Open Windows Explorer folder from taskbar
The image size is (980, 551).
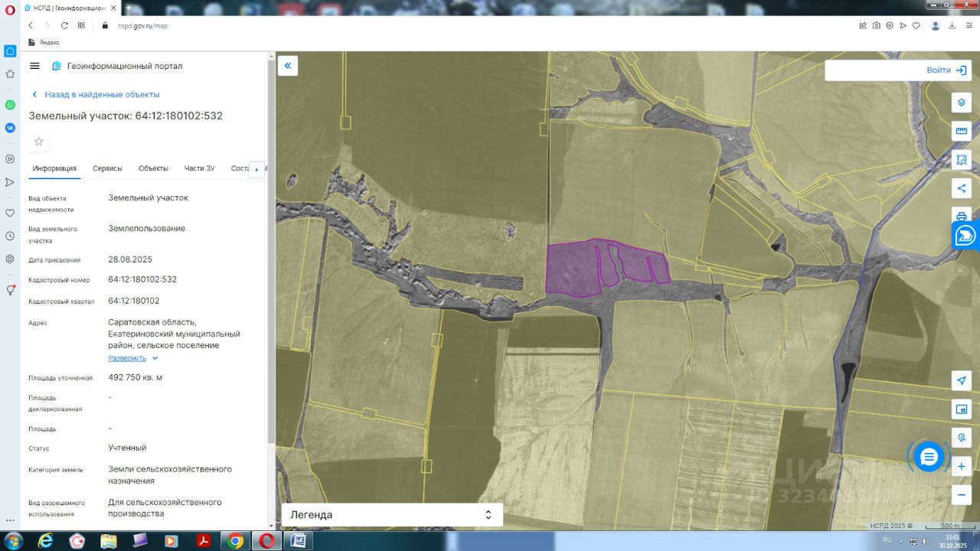[109, 541]
